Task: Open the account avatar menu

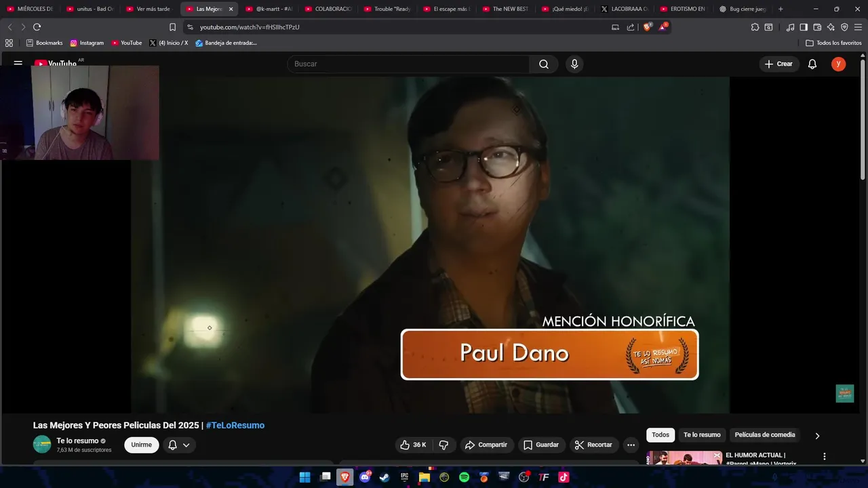Action: click(839, 64)
